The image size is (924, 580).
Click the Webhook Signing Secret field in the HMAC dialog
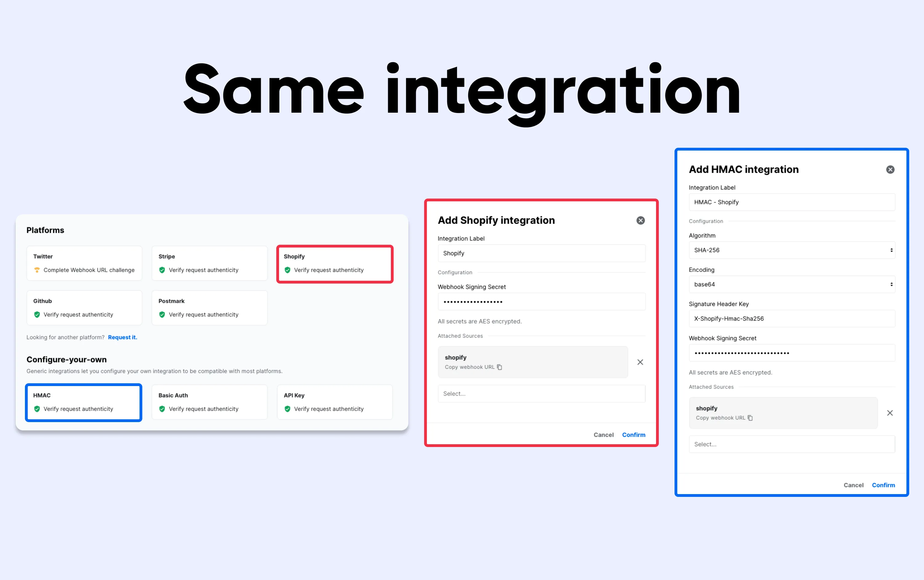click(792, 353)
